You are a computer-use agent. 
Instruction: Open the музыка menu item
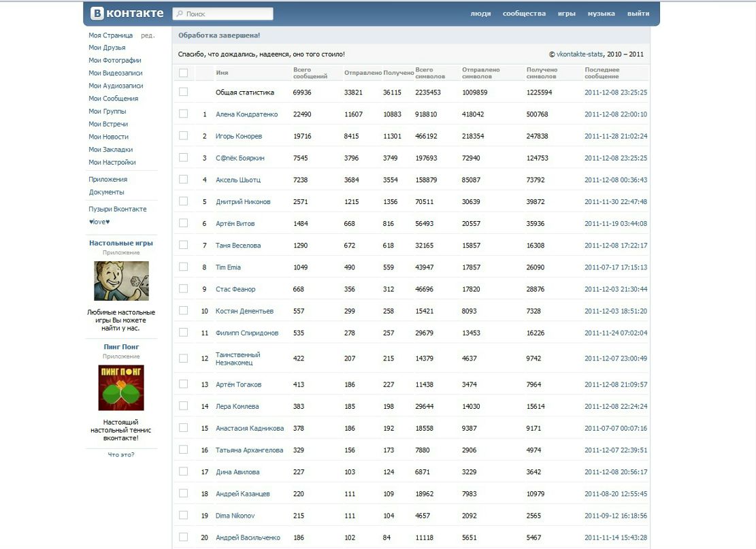(601, 14)
